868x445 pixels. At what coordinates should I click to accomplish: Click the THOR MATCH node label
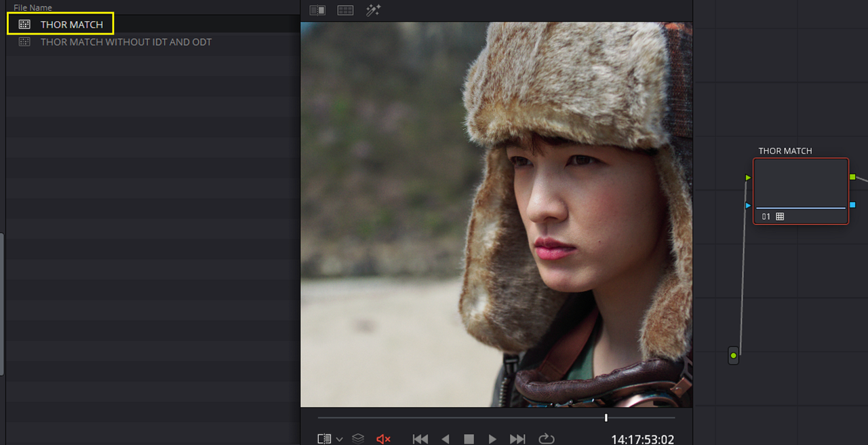785,151
